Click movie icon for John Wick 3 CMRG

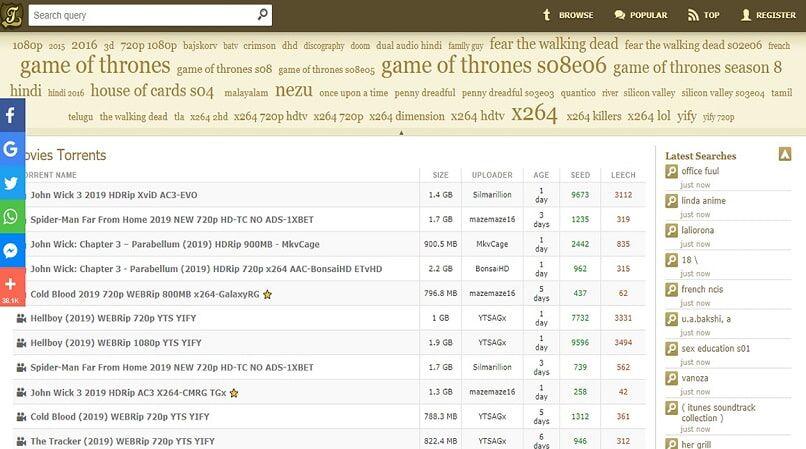pyautogui.click(x=21, y=392)
